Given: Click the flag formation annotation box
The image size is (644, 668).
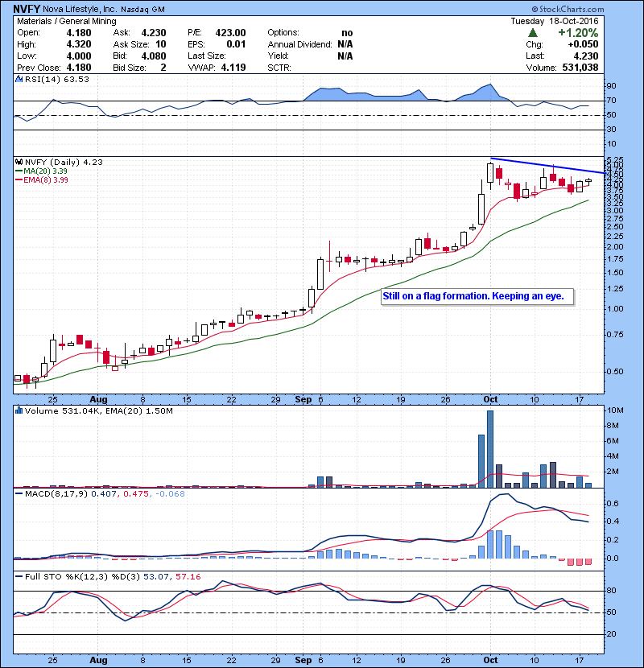Looking at the screenshot, I should click(477, 296).
